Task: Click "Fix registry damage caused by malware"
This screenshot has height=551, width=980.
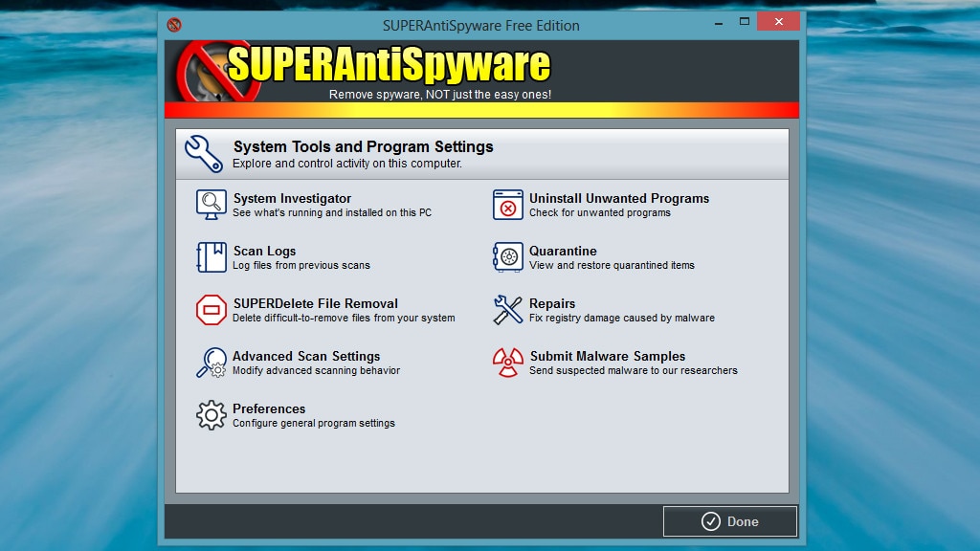Action: (x=622, y=318)
